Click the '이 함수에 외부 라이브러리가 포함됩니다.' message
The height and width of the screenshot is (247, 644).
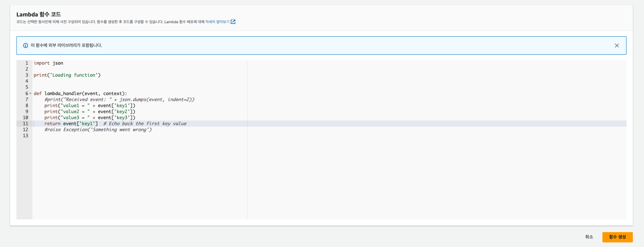(x=66, y=45)
